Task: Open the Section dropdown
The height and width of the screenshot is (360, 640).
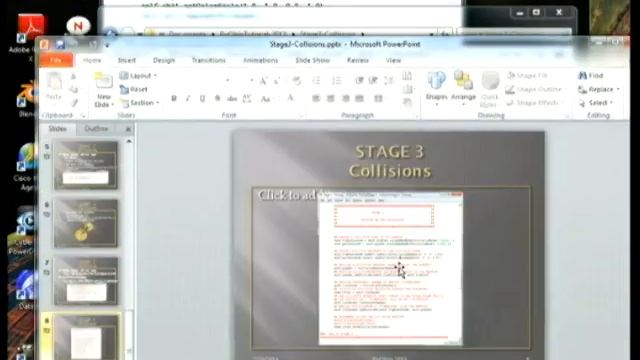Action: (x=139, y=103)
